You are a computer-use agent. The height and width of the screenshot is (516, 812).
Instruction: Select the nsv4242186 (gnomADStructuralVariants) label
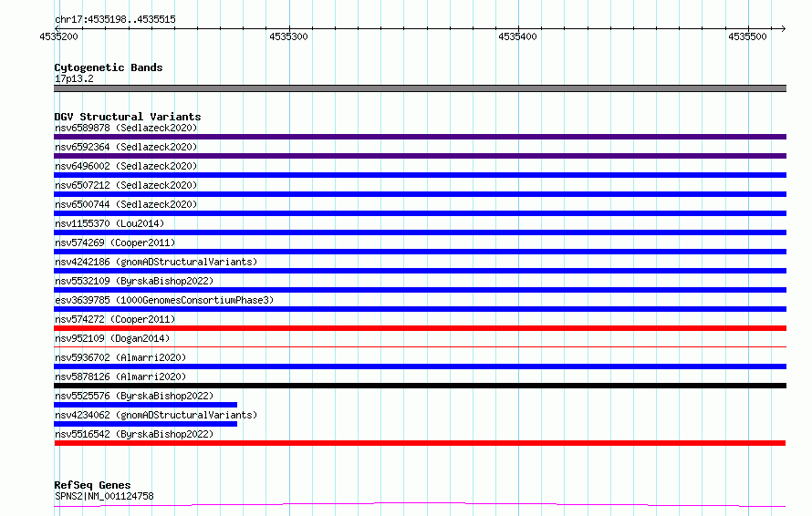[x=156, y=262]
